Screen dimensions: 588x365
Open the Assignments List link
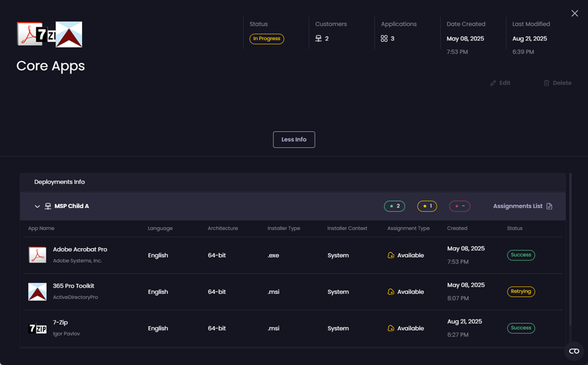517,206
